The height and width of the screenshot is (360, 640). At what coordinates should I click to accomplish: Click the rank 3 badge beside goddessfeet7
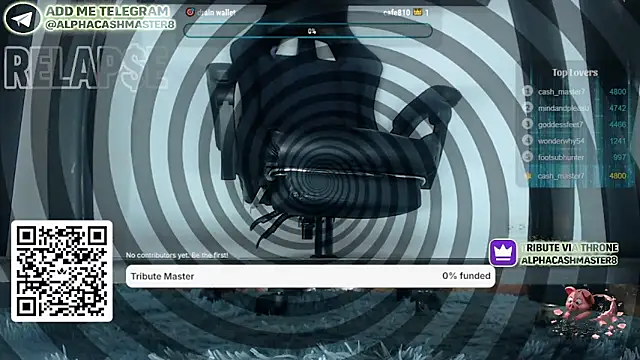click(x=528, y=124)
